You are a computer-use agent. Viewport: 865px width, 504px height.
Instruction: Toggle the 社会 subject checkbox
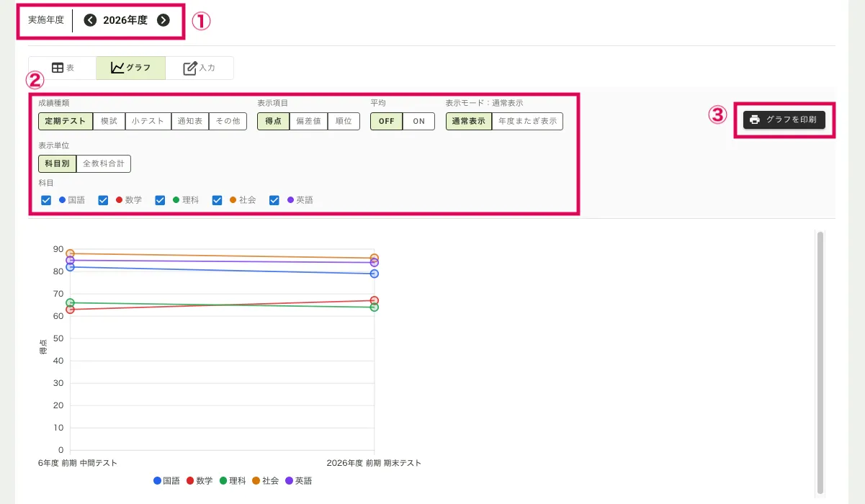click(x=217, y=200)
